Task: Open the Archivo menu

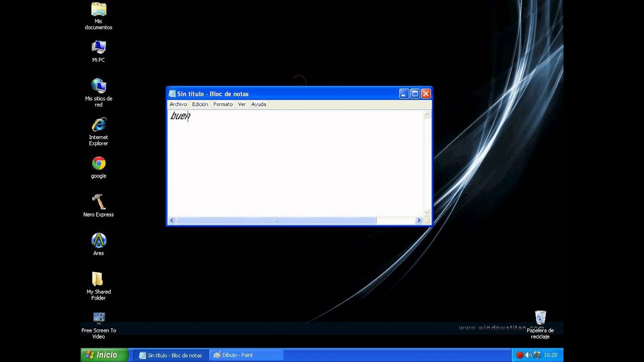Action: (178, 104)
